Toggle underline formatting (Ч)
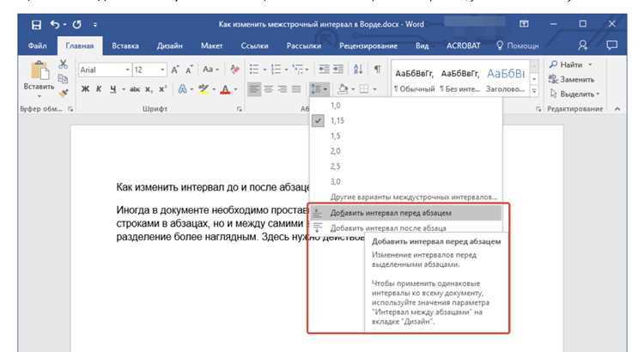The height and width of the screenshot is (352, 644). pyautogui.click(x=113, y=89)
